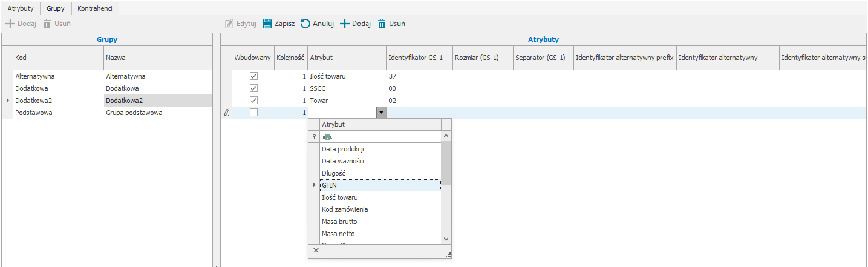This screenshot has height=267, width=868.
Task: Switch to the Atrybuty tab
Action: [21, 8]
